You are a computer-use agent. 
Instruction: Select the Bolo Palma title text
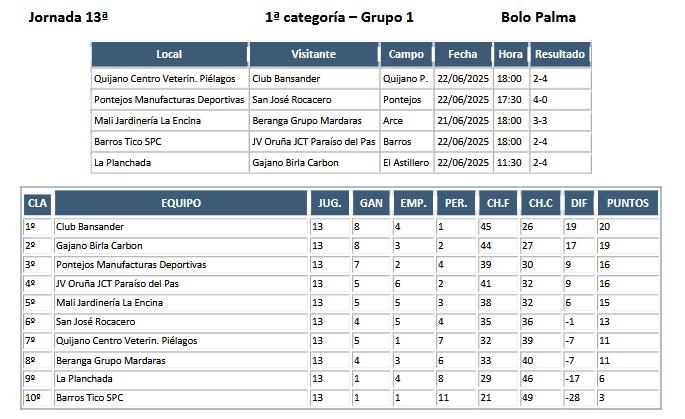[x=538, y=17]
